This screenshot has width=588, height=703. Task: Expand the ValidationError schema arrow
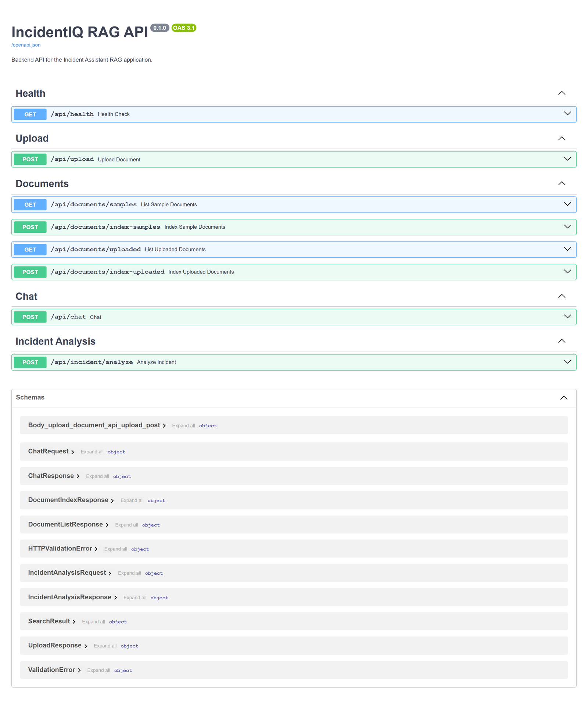click(x=79, y=670)
